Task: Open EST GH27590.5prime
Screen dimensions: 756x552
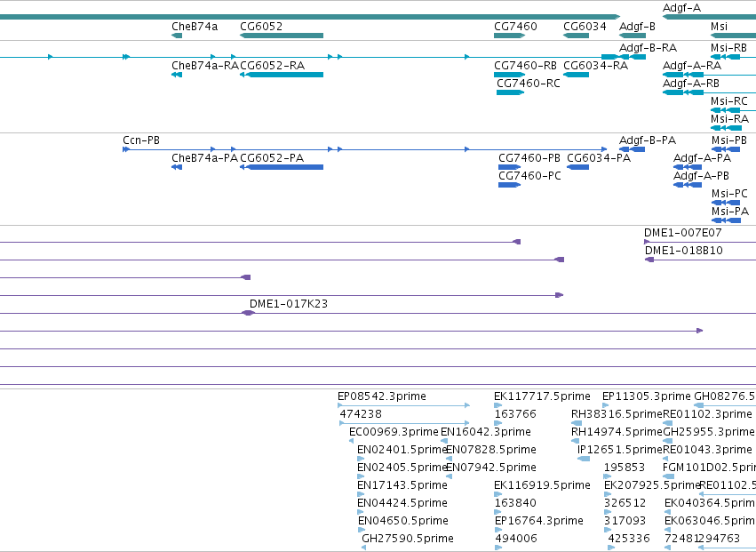Action: 408,539
